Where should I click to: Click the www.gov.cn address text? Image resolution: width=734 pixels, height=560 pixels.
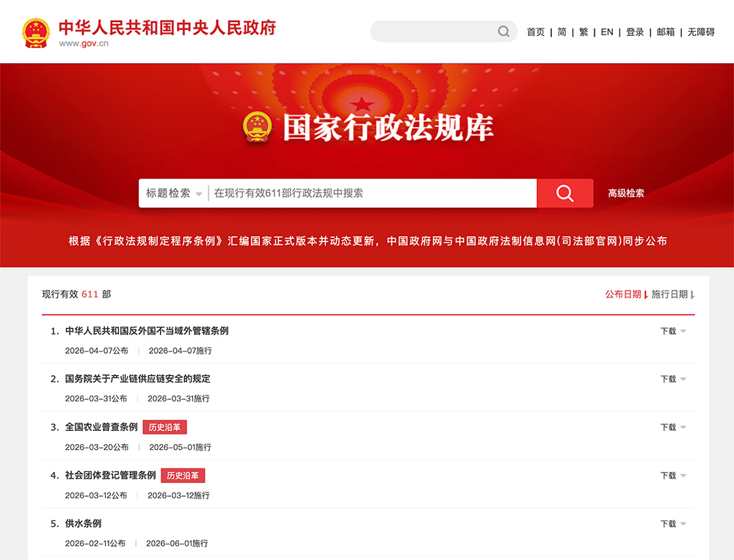tap(84, 43)
